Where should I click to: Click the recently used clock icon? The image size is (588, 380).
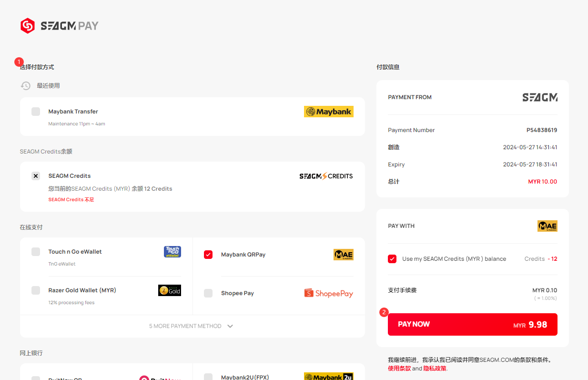pyautogui.click(x=26, y=86)
